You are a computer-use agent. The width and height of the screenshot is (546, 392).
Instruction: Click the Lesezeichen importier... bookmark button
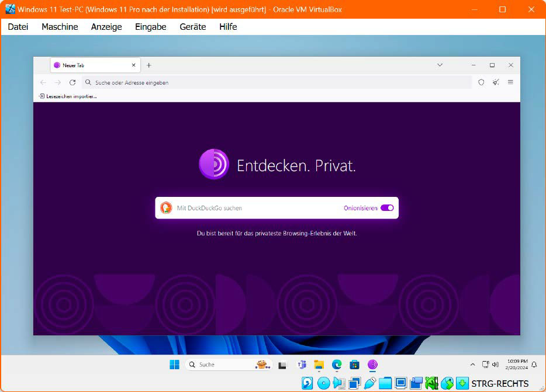point(68,96)
